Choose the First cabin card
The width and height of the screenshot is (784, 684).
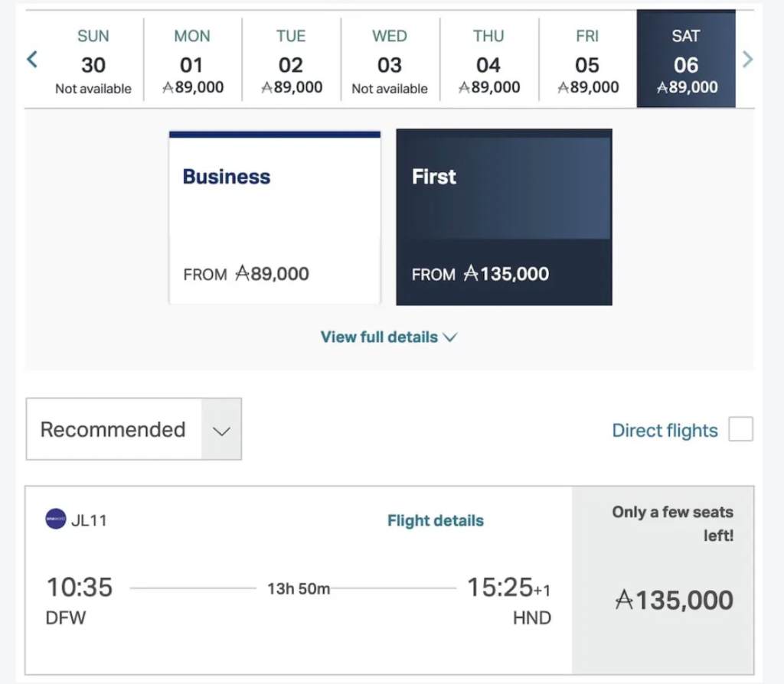click(504, 218)
